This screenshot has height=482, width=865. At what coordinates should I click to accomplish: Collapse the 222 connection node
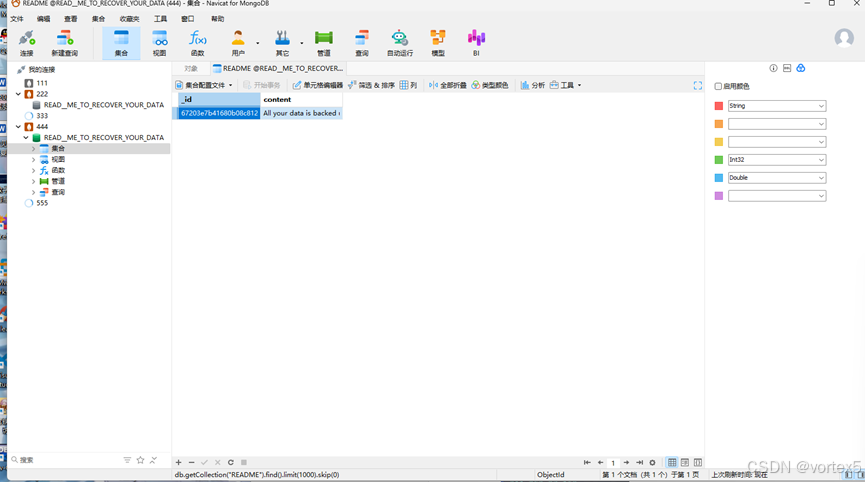pyautogui.click(x=18, y=94)
